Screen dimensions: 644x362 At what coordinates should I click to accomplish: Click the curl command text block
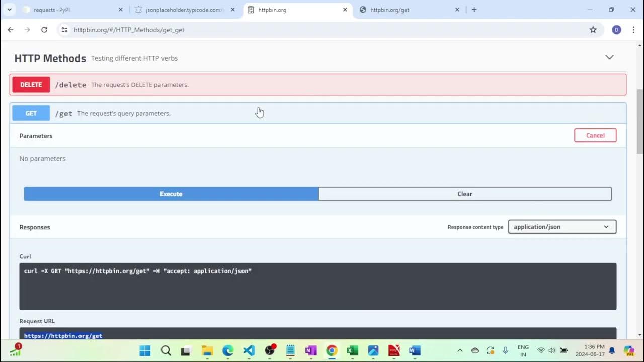click(318, 286)
